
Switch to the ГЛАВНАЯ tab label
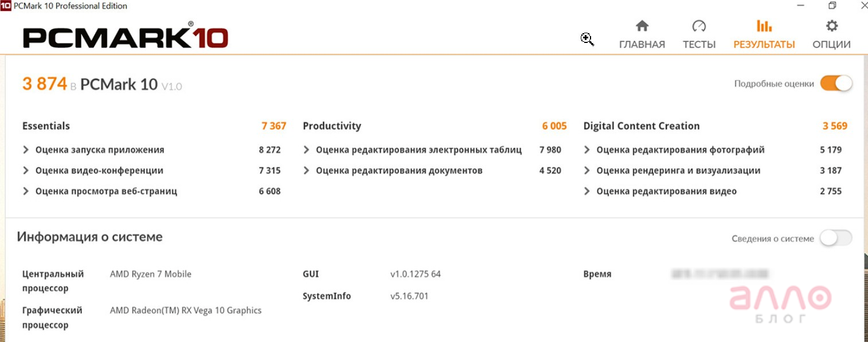[642, 45]
